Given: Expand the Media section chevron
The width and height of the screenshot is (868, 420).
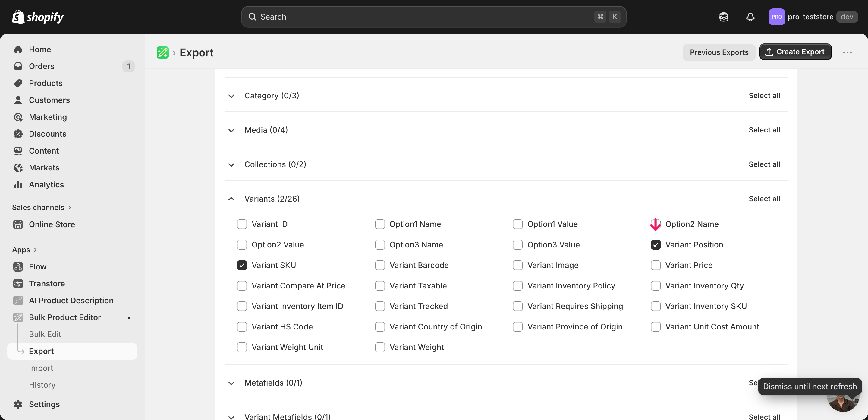Looking at the screenshot, I should point(231,130).
